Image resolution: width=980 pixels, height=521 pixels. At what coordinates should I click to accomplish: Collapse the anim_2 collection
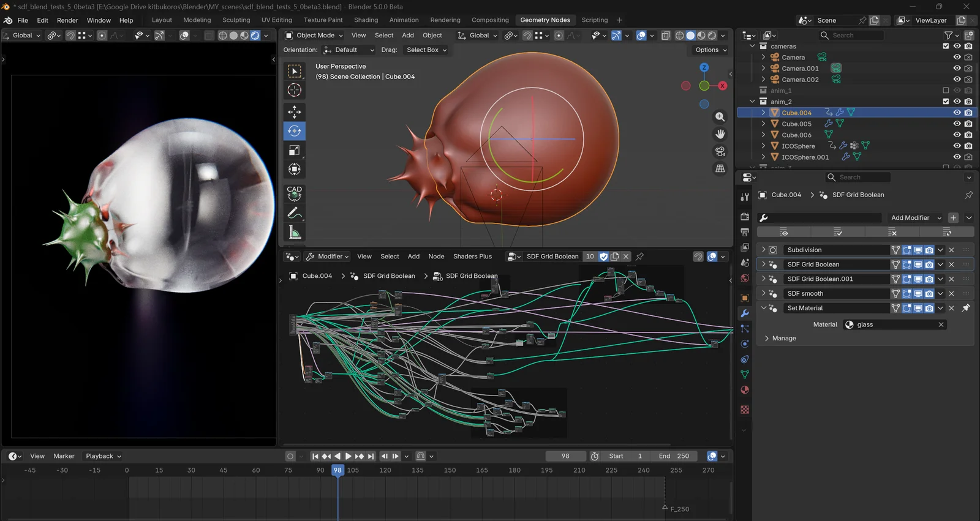pos(752,102)
